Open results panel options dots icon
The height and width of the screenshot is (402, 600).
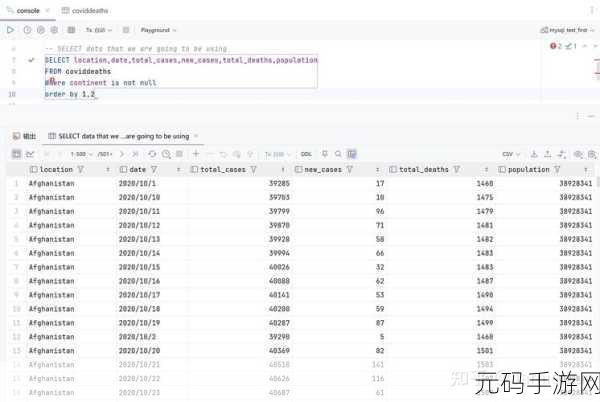tap(579, 116)
